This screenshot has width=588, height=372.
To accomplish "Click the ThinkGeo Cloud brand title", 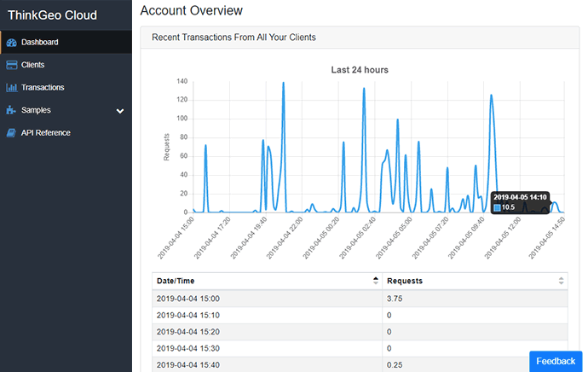I will pos(52,15).
